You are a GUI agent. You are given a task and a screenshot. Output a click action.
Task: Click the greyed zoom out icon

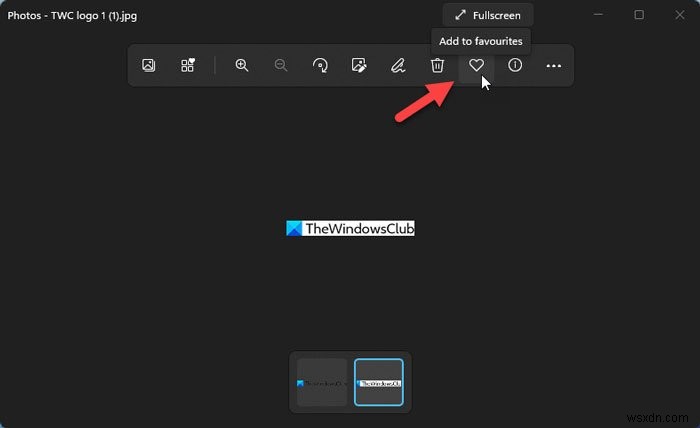click(x=281, y=66)
